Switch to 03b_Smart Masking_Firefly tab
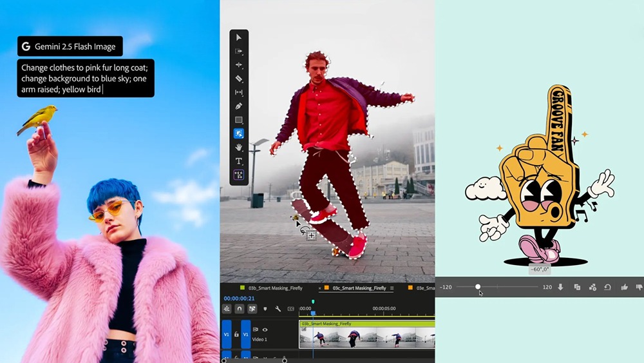This screenshot has height=363, width=644. (275, 288)
